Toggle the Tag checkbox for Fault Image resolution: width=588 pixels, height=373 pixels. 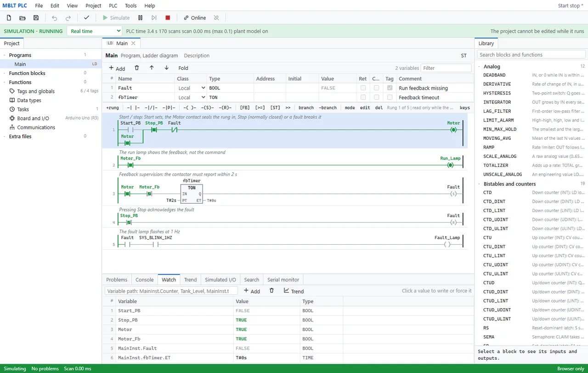tap(390, 88)
